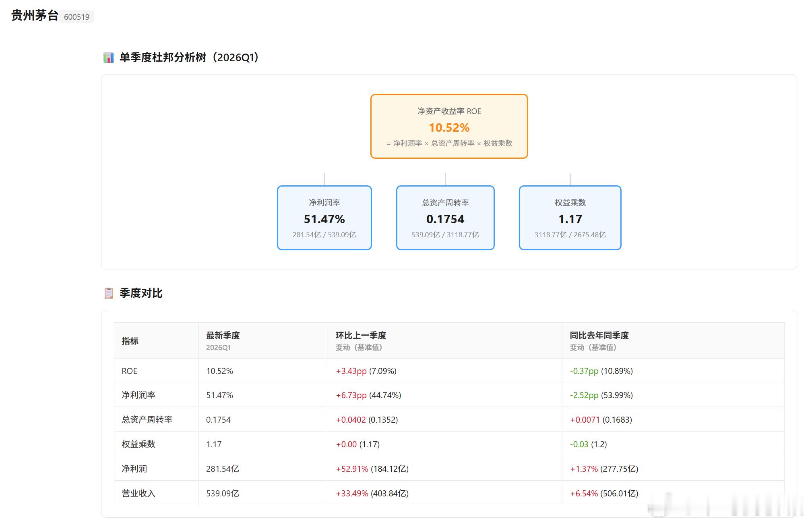The height and width of the screenshot is (525, 812).
Task: Click the 营业收入 row label
Action: point(138,493)
